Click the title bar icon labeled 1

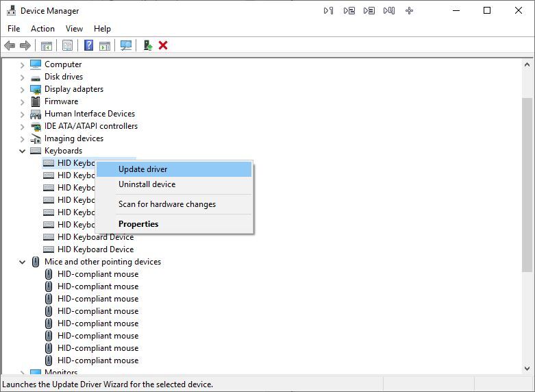click(x=328, y=11)
